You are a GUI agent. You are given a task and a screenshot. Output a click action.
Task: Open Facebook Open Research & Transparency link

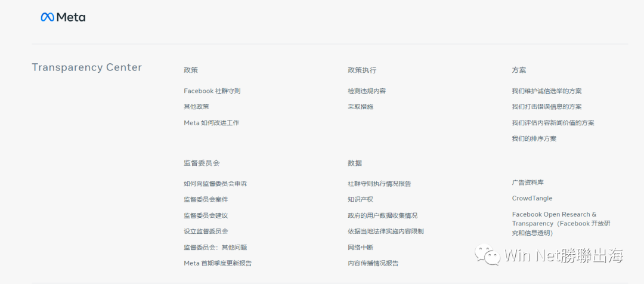coord(561,224)
